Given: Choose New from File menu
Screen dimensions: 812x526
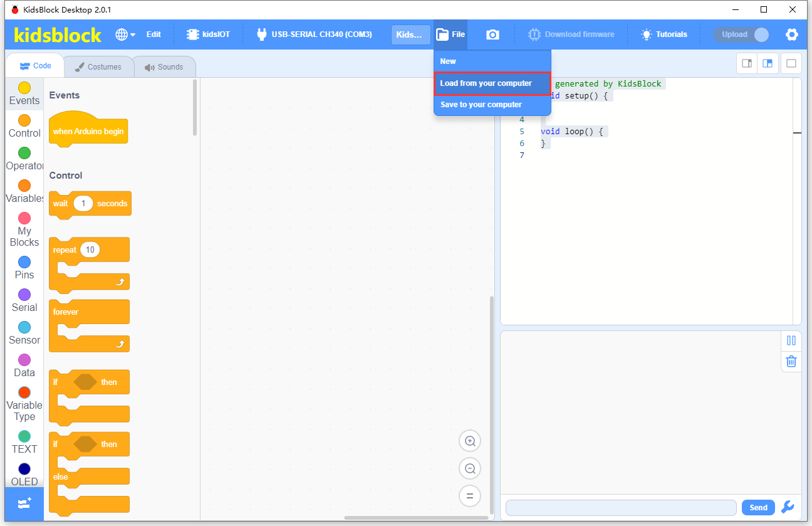Looking at the screenshot, I should pyautogui.click(x=492, y=61).
